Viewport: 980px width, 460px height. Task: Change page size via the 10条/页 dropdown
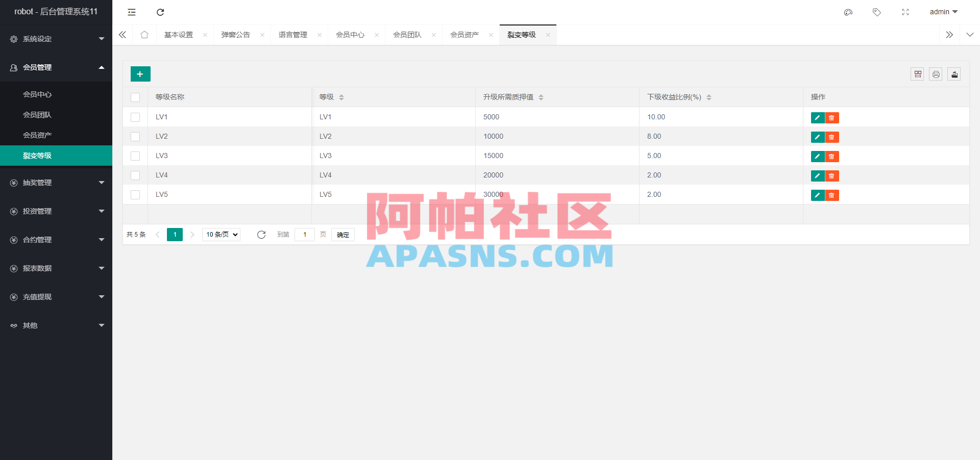point(221,235)
